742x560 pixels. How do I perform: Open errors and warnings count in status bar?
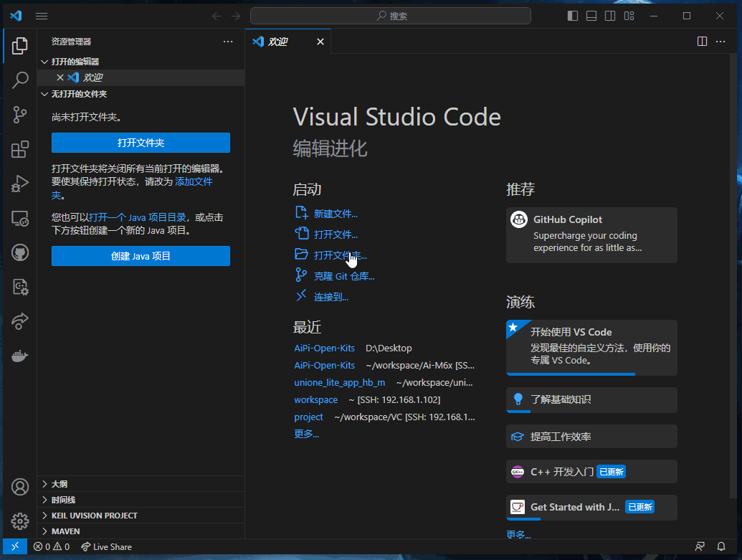coord(52,547)
